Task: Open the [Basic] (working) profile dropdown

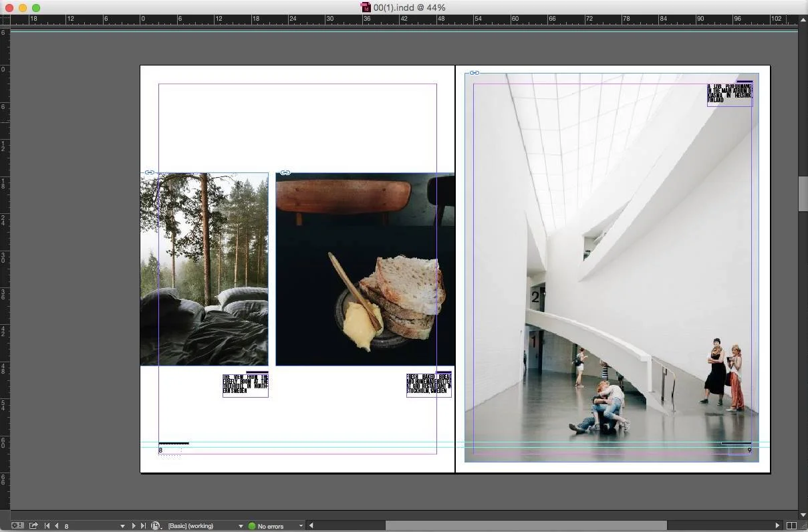Action: tap(241, 526)
